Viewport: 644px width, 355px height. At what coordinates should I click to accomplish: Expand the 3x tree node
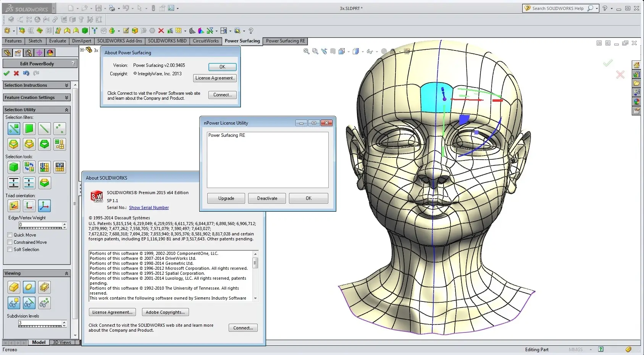click(x=82, y=50)
